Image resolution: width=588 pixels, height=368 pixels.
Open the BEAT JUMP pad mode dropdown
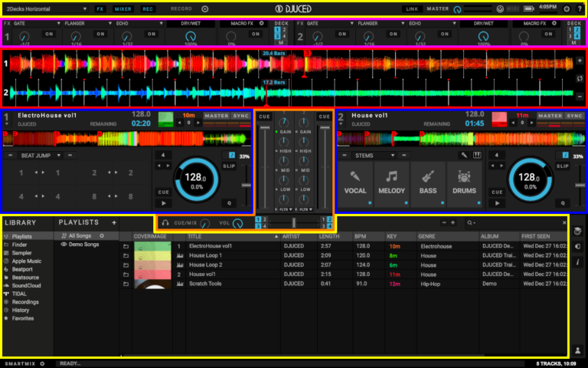coord(40,155)
